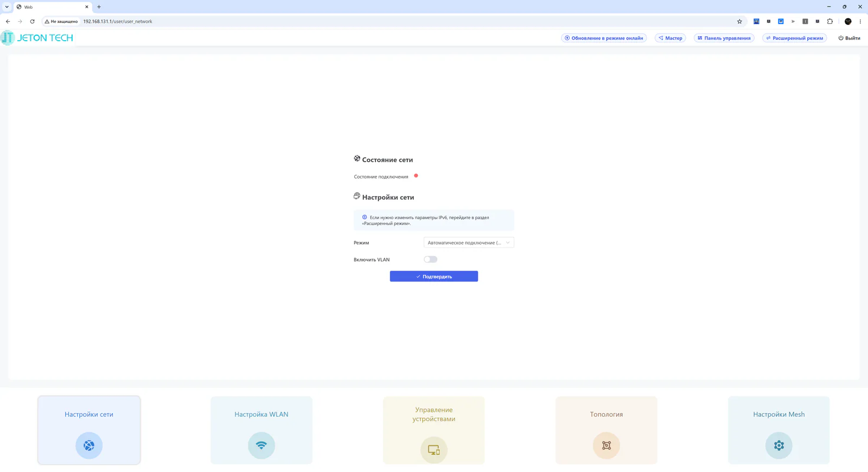
Task: Reload the router page
Action: [x=32, y=22]
